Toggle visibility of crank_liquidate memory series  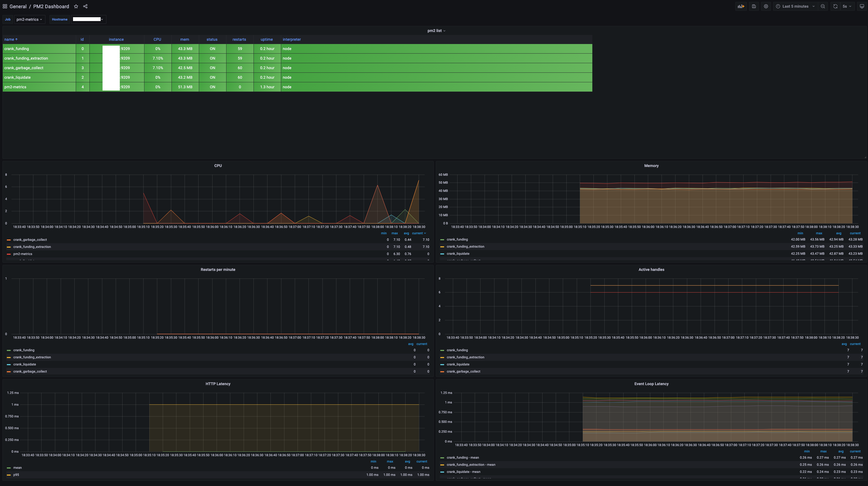point(458,254)
